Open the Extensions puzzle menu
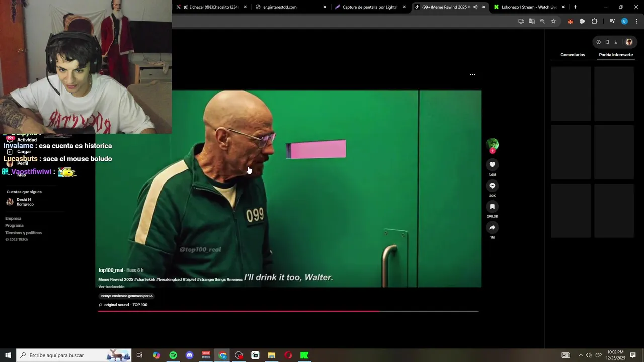The height and width of the screenshot is (362, 644). tap(595, 21)
